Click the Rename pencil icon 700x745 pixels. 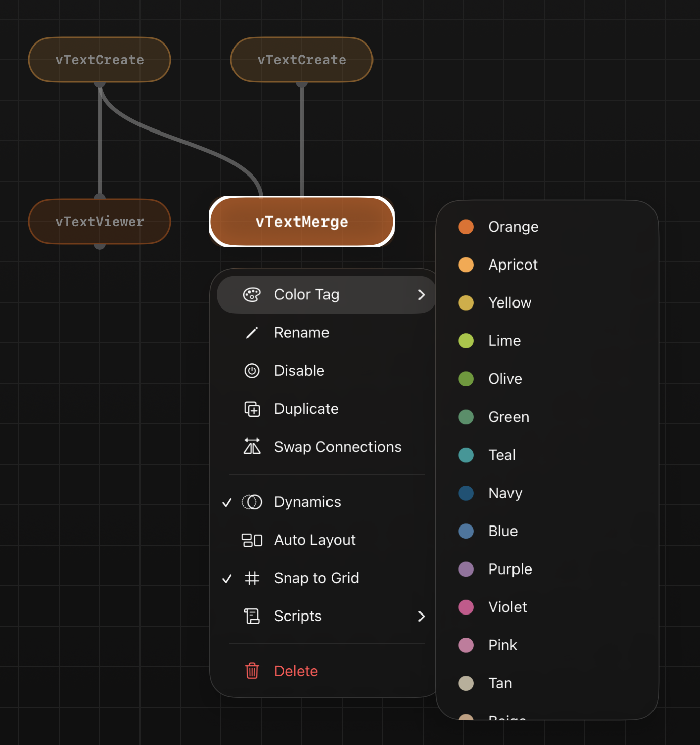click(x=252, y=333)
